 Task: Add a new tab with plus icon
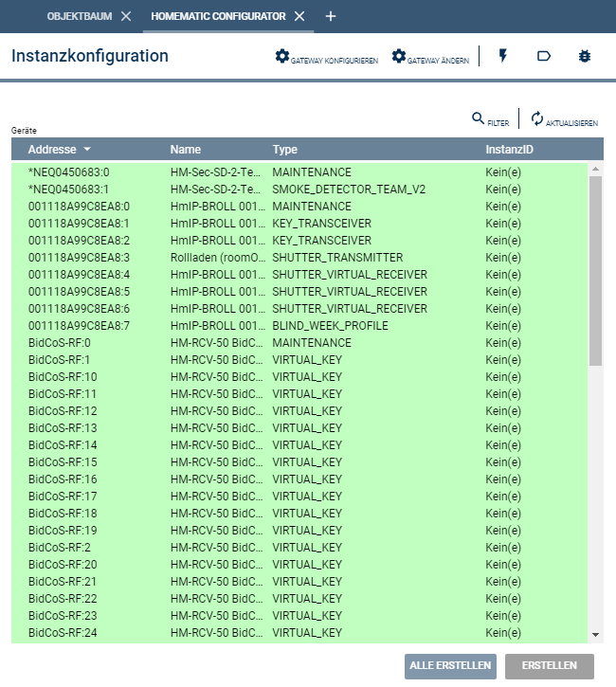[330, 16]
